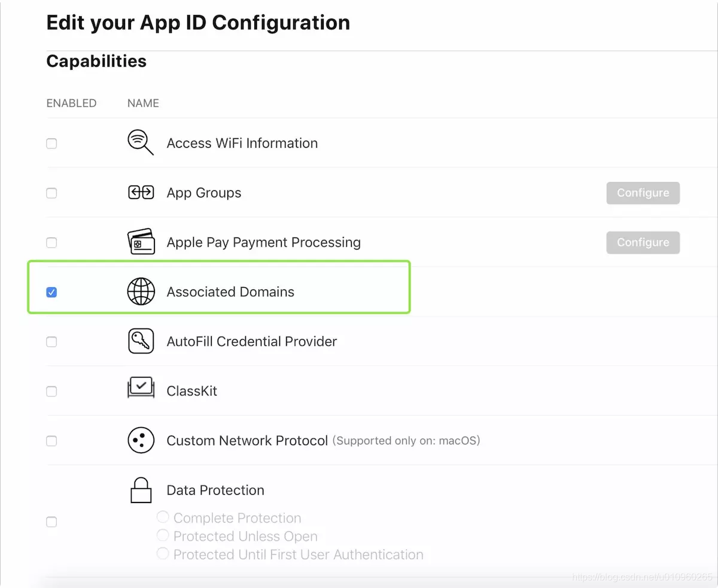The width and height of the screenshot is (718, 588).
Task: Click the Apple Pay credit card icon
Action: click(141, 242)
